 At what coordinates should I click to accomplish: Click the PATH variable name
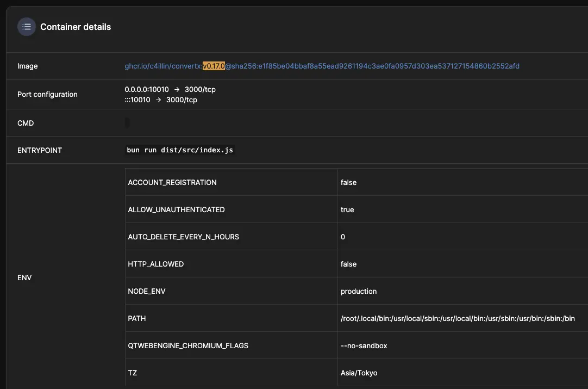pos(136,318)
